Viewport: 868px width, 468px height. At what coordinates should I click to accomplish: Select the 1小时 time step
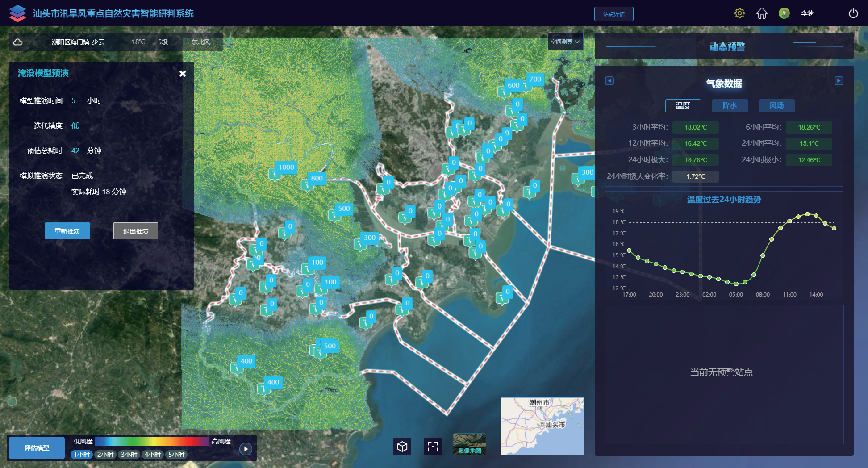coord(82,455)
